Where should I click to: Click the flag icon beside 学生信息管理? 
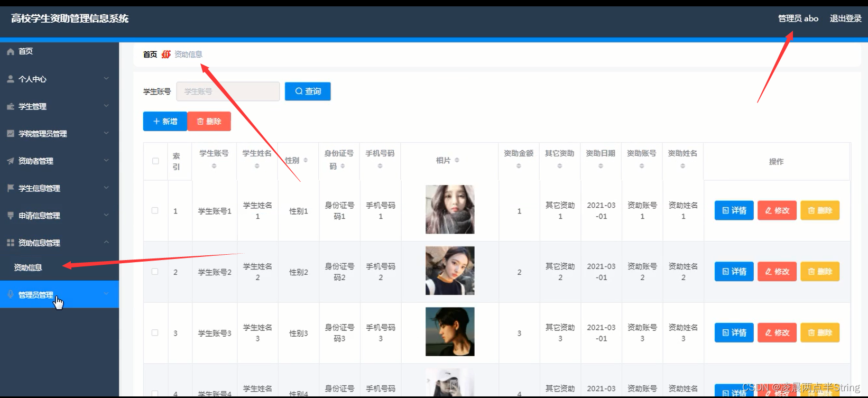pyautogui.click(x=11, y=188)
